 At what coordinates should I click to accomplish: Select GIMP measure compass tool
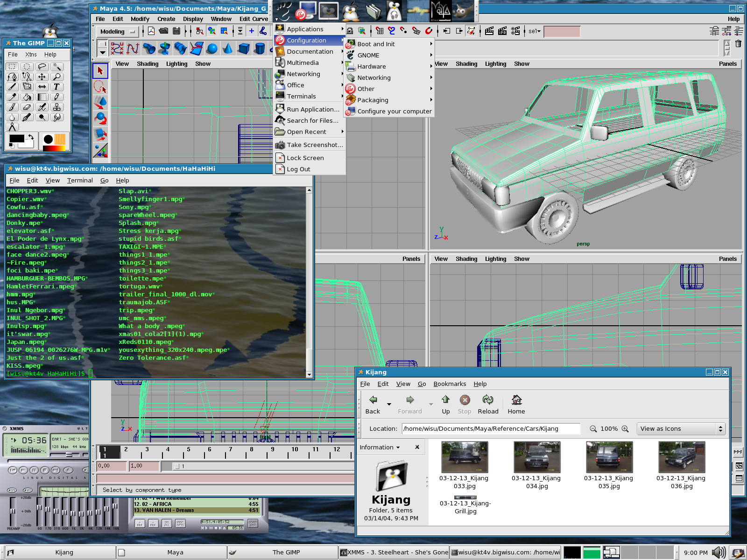12,127
